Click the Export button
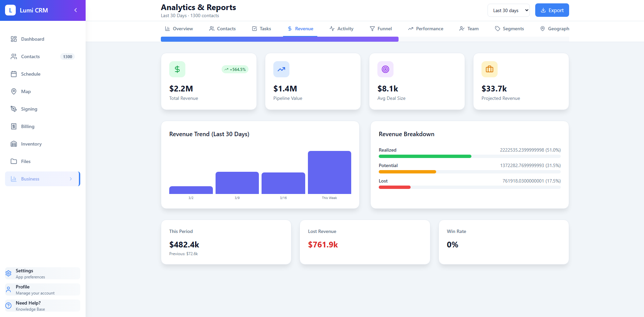Viewport: 644px width, 317px height. (x=552, y=10)
